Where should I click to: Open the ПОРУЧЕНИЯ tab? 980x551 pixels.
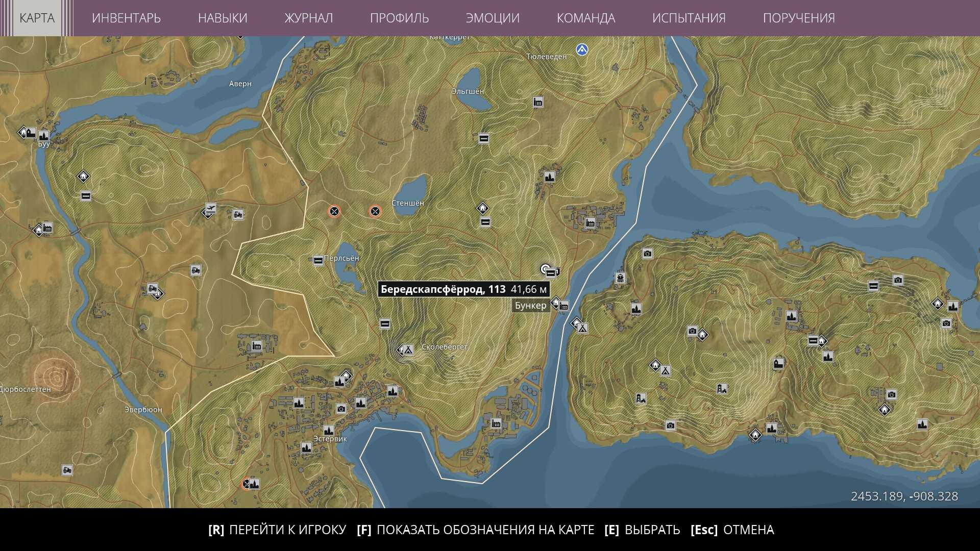pyautogui.click(x=798, y=18)
